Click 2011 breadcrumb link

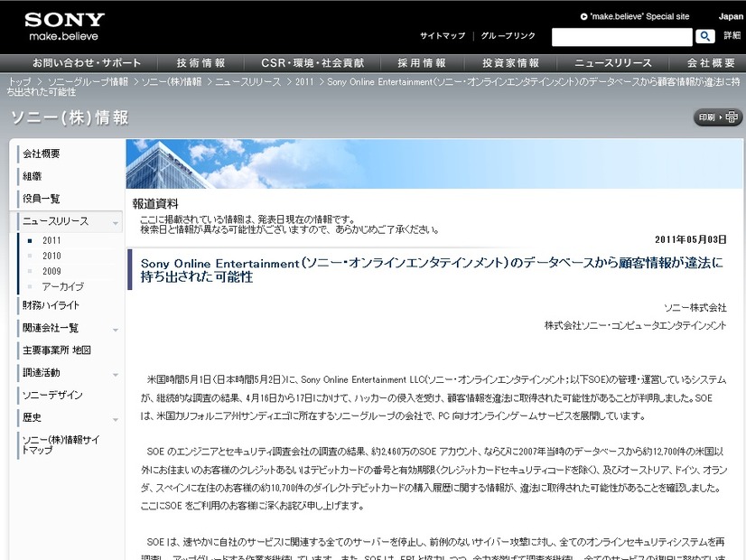304,82
